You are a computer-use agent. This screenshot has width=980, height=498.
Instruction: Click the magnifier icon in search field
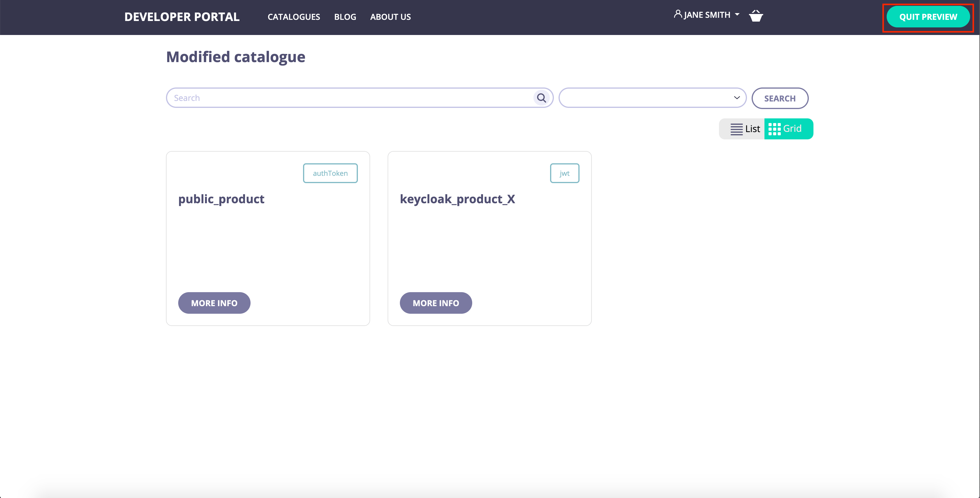541,98
